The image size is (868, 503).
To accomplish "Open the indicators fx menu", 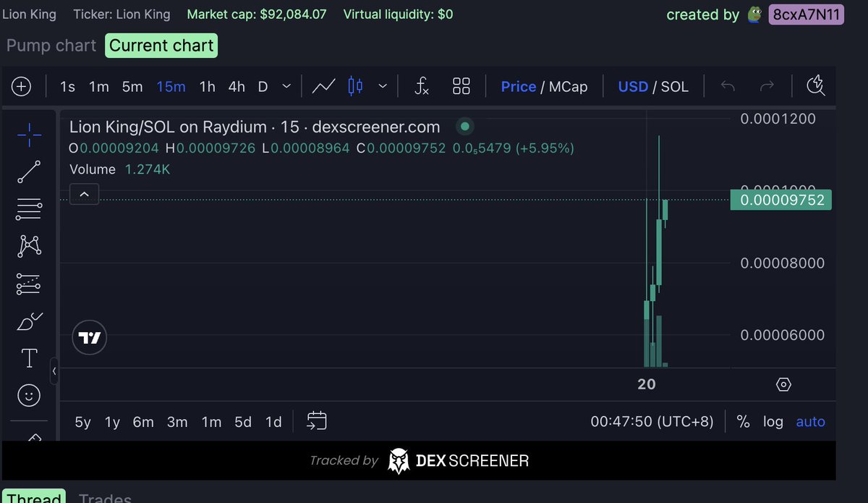I will click(422, 87).
